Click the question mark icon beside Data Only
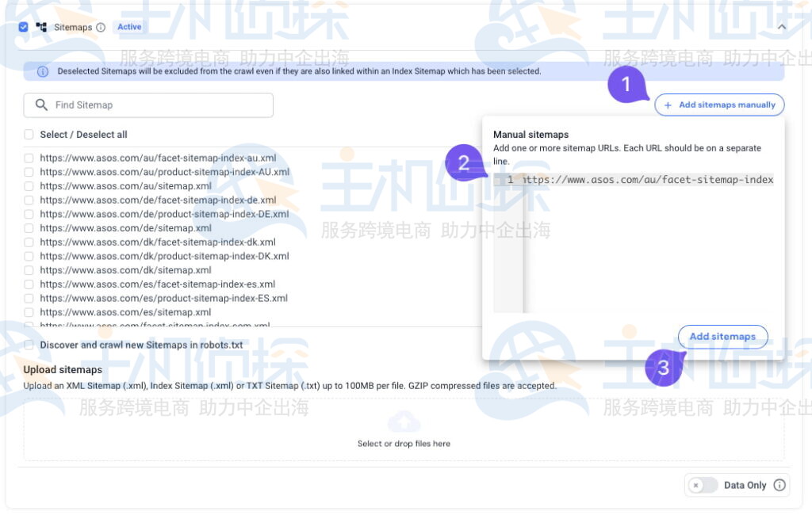This screenshot has width=812, height=515. pos(780,485)
